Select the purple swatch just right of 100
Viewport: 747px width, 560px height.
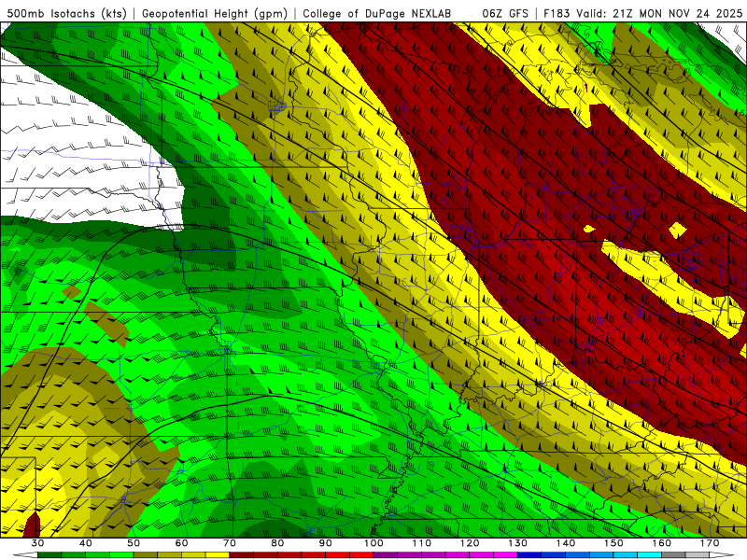coord(386,555)
